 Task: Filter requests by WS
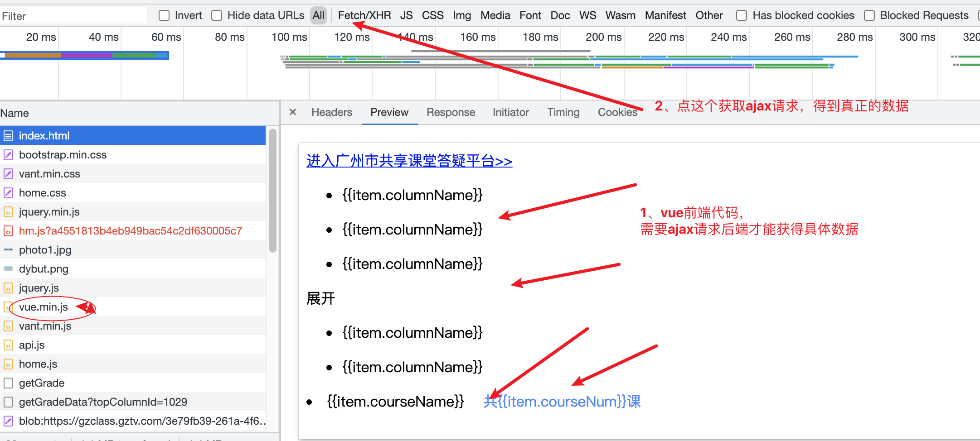(x=588, y=15)
